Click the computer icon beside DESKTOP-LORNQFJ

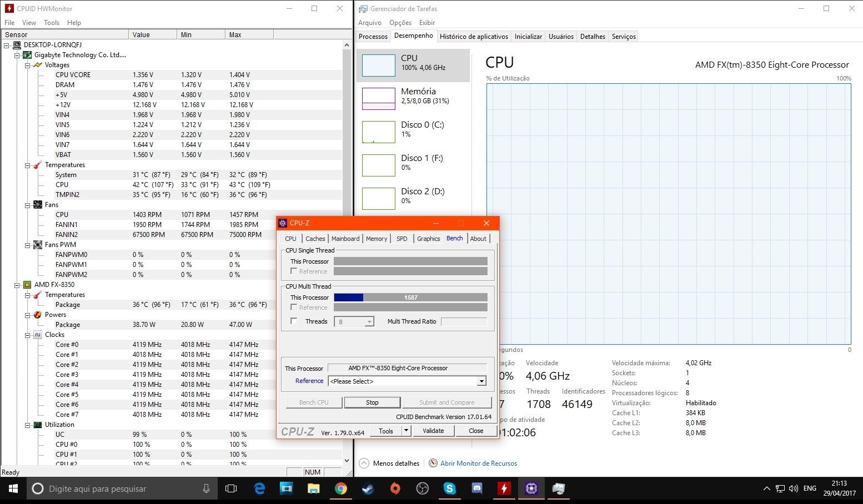(x=17, y=45)
